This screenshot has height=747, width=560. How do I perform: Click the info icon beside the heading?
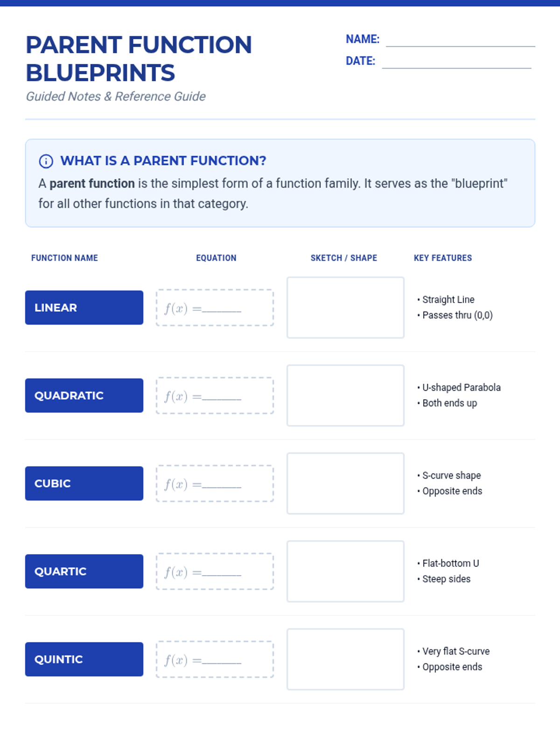[46, 161]
